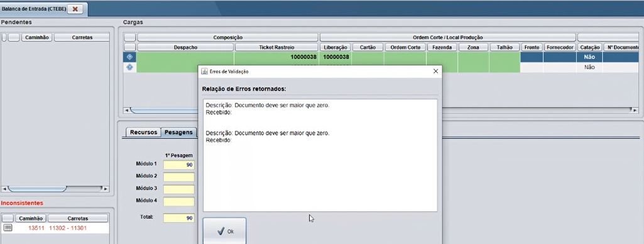Image resolution: width=644 pixels, height=244 pixels.
Task: Select the Ticket Rastreio cell 10000038
Action: point(276,57)
